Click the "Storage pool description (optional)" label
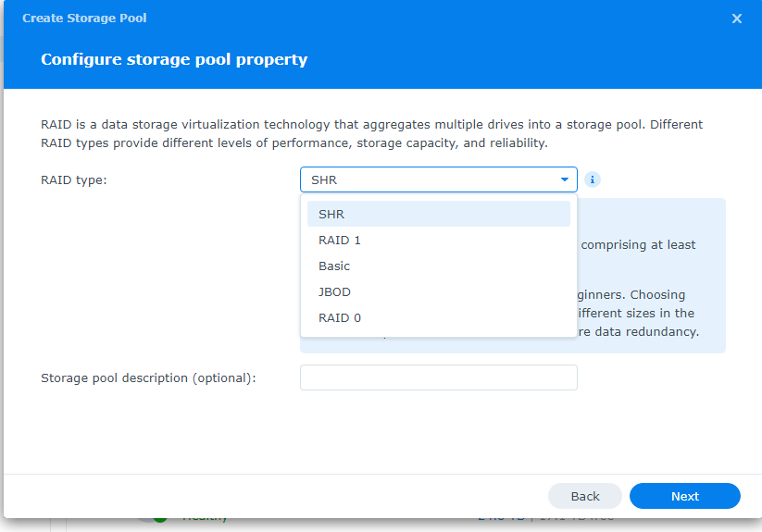Screen dimensions: 762x532 [148, 378]
